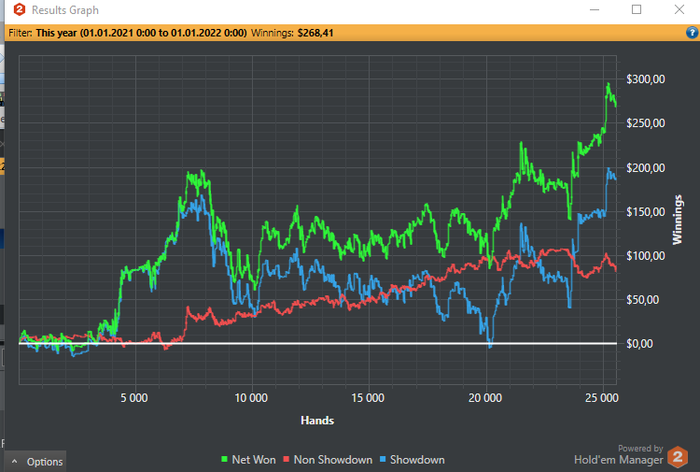Click the Net Won legend label
The image size is (700, 472).
pyautogui.click(x=254, y=459)
